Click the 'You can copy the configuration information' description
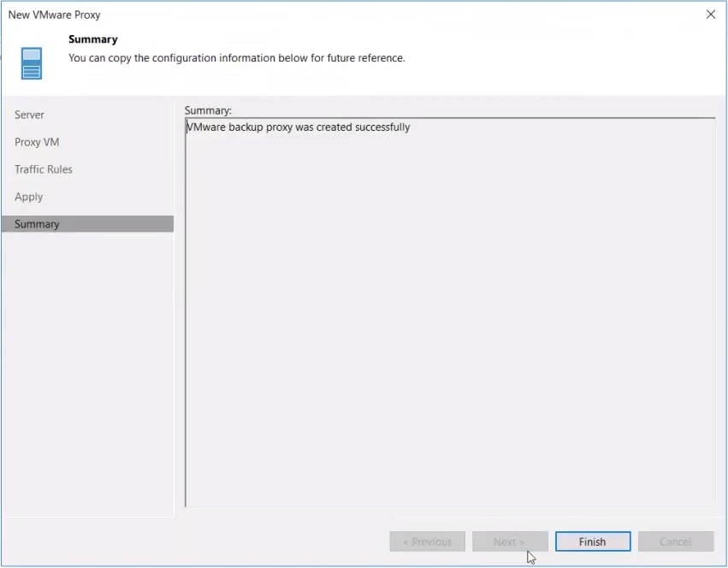This screenshot has width=728, height=568. coord(237,58)
